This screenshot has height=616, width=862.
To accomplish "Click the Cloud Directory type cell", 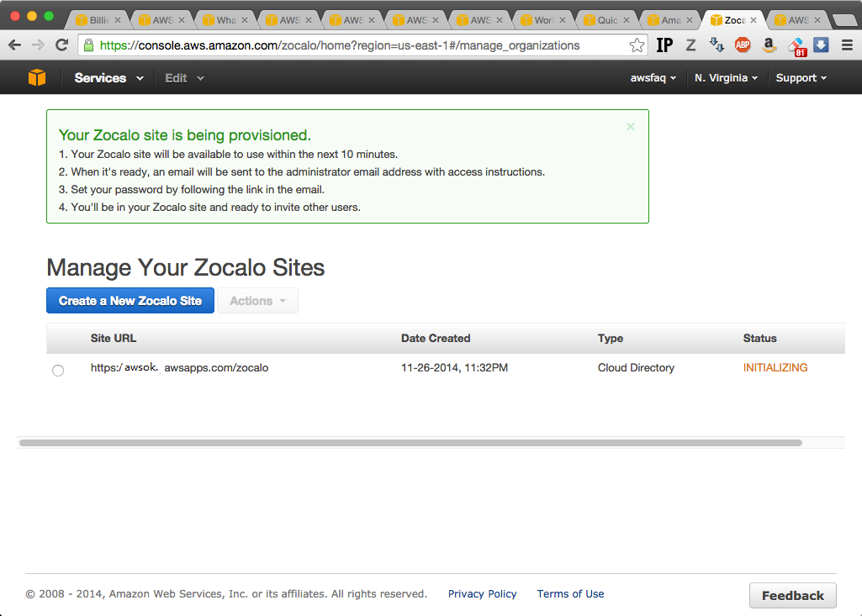I will pyautogui.click(x=636, y=367).
